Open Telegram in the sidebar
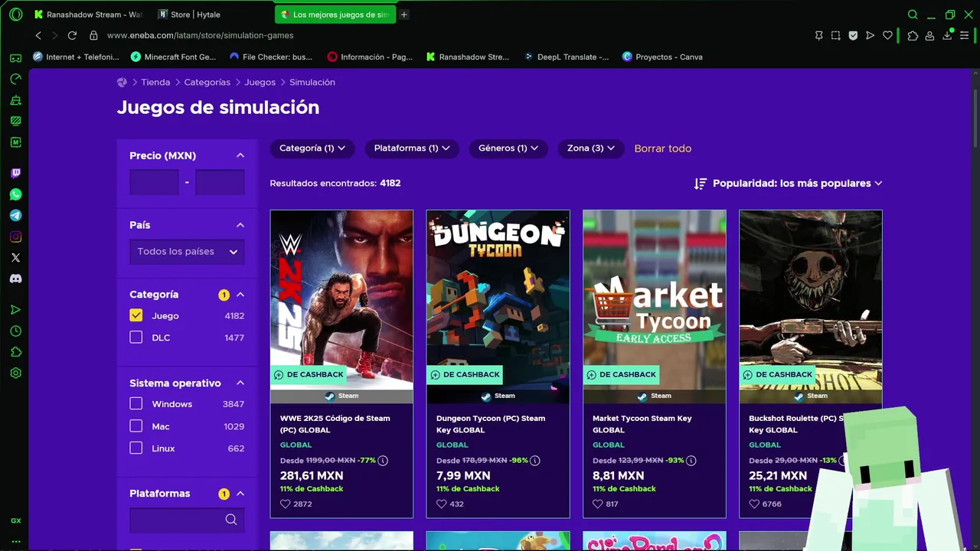Viewport: 980px width, 551px height. tap(15, 216)
